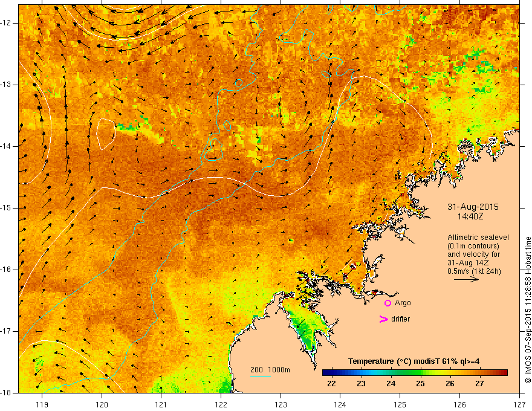532x411 pixels.
Task: Click longitude axis label 124
Action: (340, 404)
